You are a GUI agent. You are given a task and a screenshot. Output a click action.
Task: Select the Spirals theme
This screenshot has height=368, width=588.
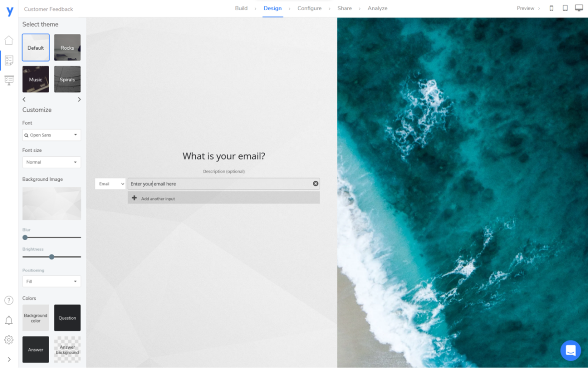tap(67, 79)
